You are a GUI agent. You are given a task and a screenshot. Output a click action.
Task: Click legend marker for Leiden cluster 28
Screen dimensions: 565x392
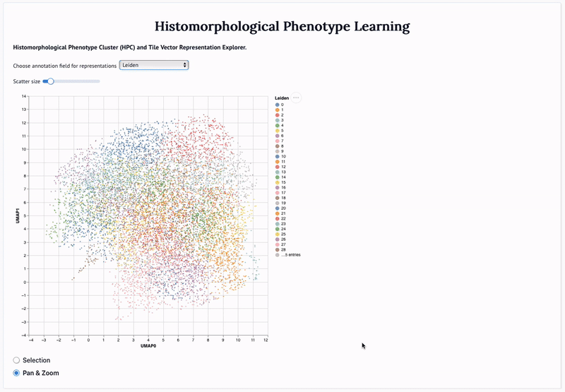click(x=277, y=250)
